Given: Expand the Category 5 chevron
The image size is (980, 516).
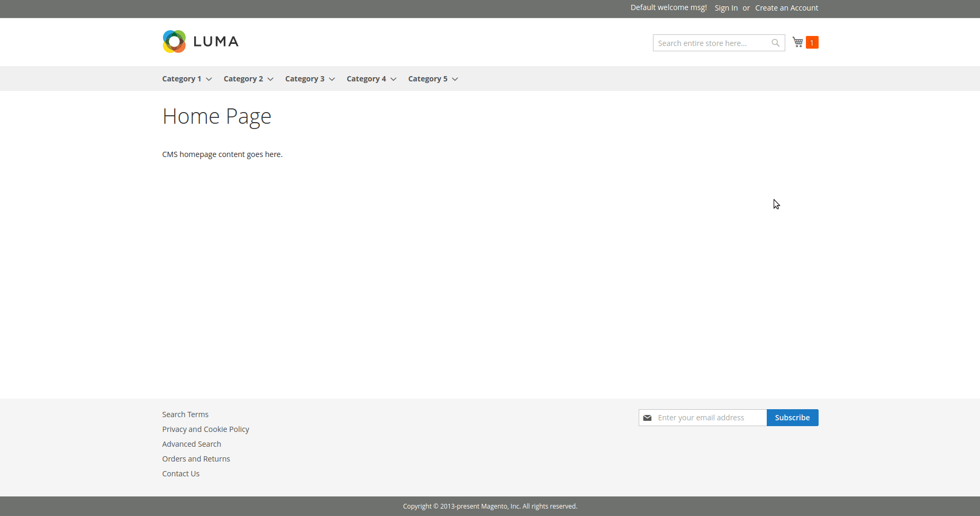Looking at the screenshot, I should [455, 79].
